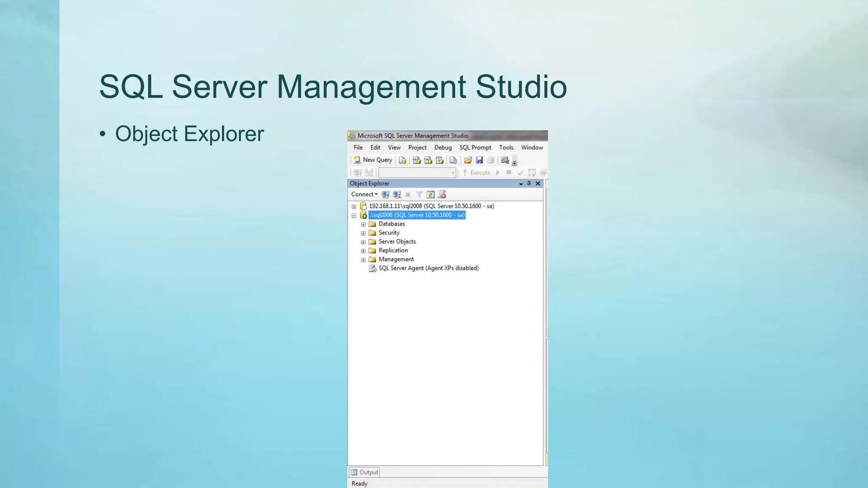The width and height of the screenshot is (868, 488).
Task: Switch to the Output tab
Action: [x=364, y=473]
